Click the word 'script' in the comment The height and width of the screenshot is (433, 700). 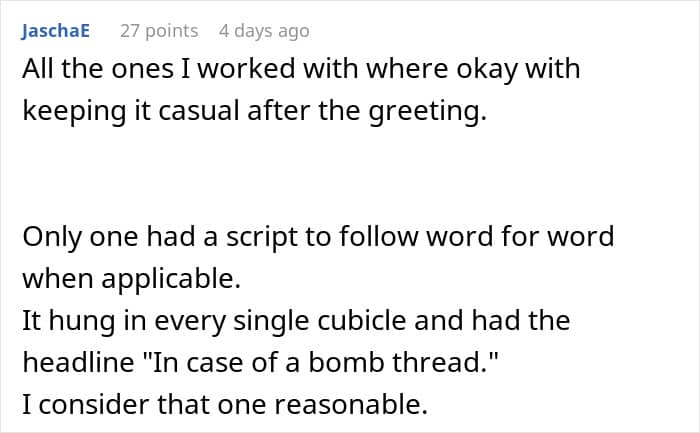tap(261, 238)
